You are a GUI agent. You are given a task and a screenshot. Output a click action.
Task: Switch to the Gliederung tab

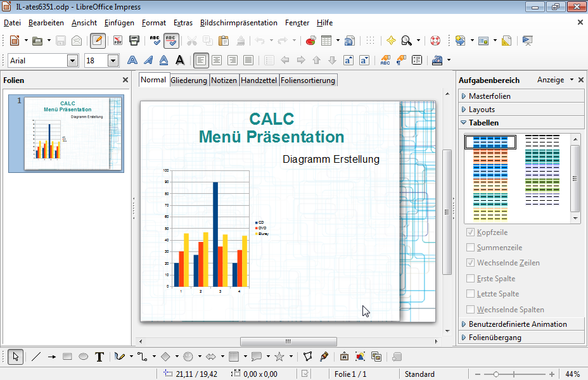pyautogui.click(x=189, y=80)
